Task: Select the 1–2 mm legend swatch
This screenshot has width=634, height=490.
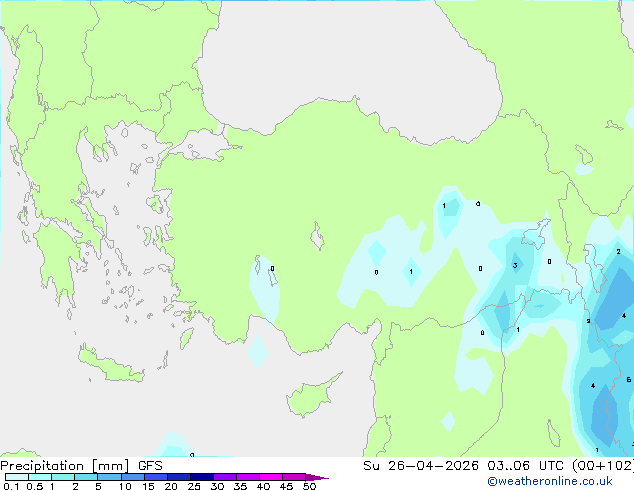Action: tap(63, 477)
